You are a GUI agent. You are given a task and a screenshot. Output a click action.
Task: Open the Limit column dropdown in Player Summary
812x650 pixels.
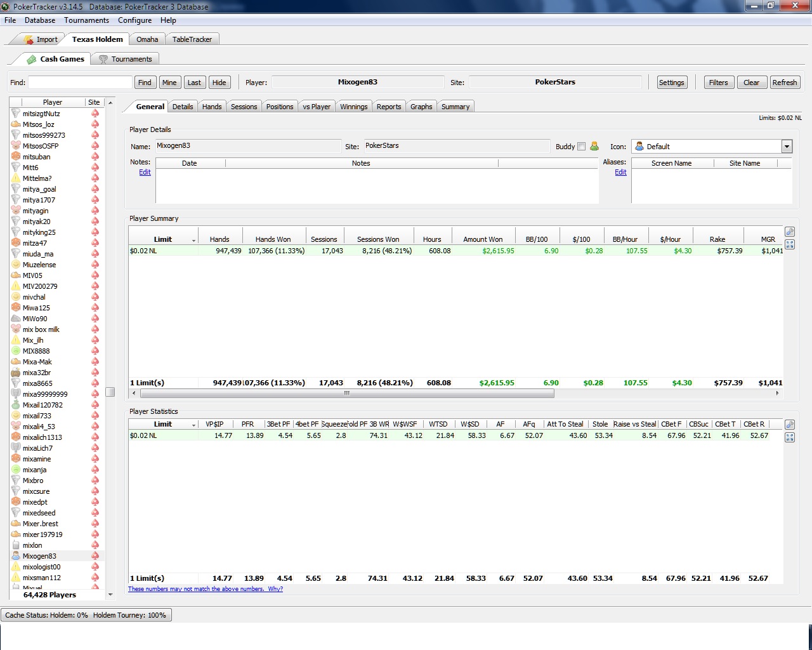pyautogui.click(x=193, y=240)
